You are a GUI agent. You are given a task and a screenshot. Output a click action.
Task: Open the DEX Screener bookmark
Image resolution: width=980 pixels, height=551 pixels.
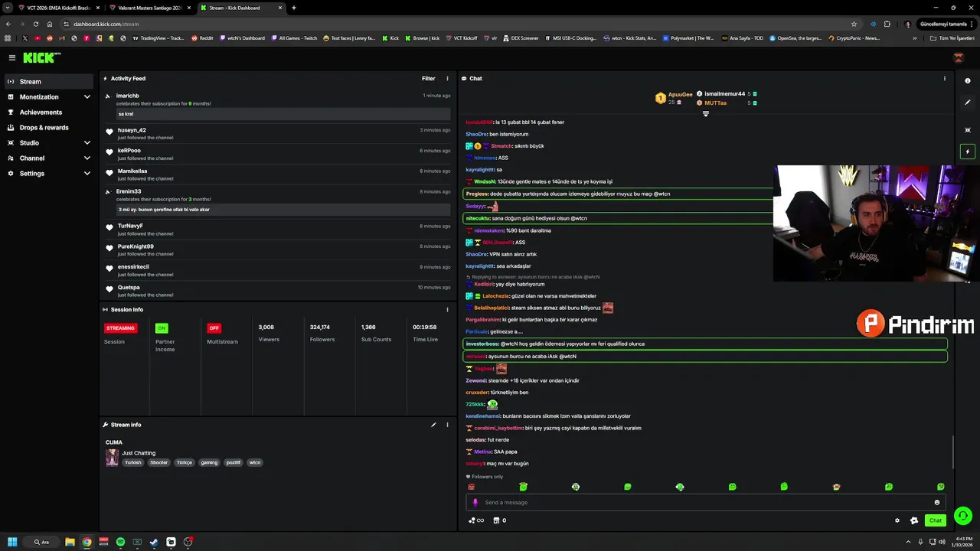click(521, 37)
